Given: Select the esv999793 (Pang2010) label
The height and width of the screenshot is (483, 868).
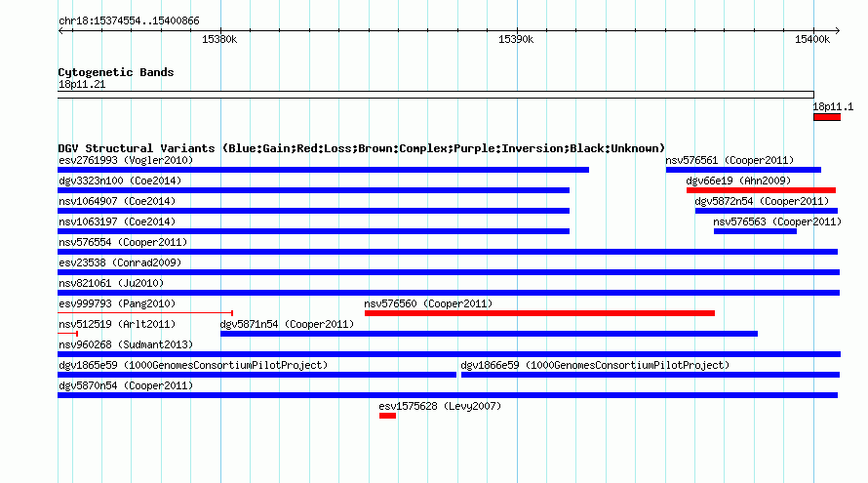Looking at the screenshot, I should (117, 303).
